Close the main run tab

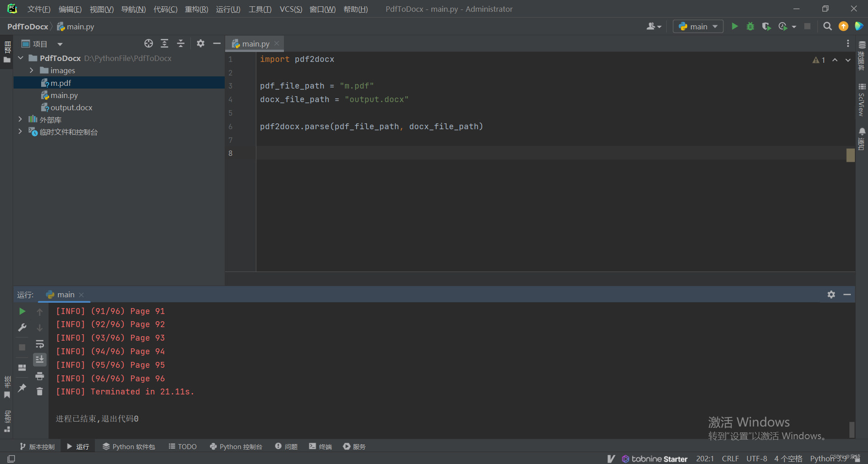tap(81, 295)
